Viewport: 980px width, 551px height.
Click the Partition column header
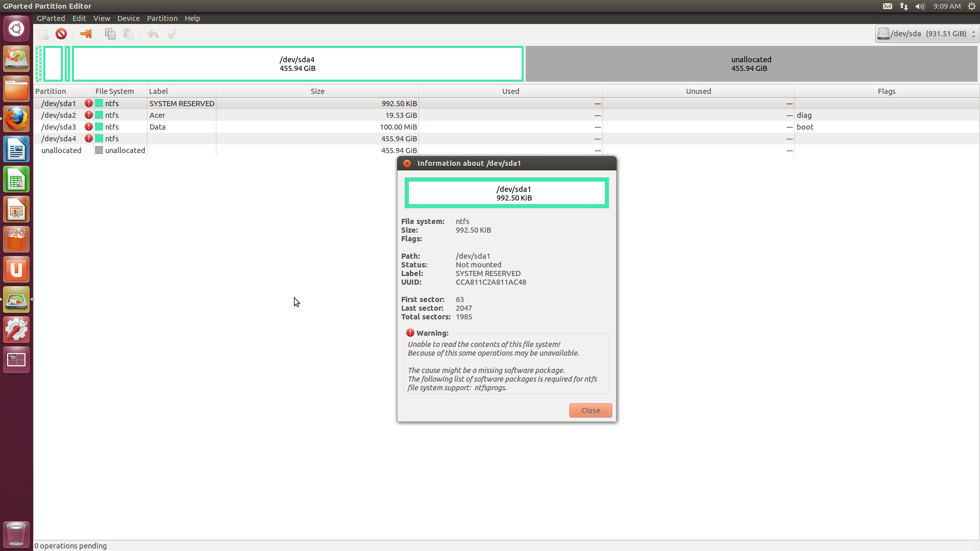tap(64, 91)
